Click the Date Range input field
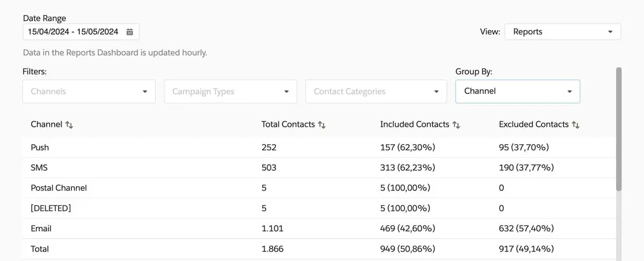 (73, 32)
